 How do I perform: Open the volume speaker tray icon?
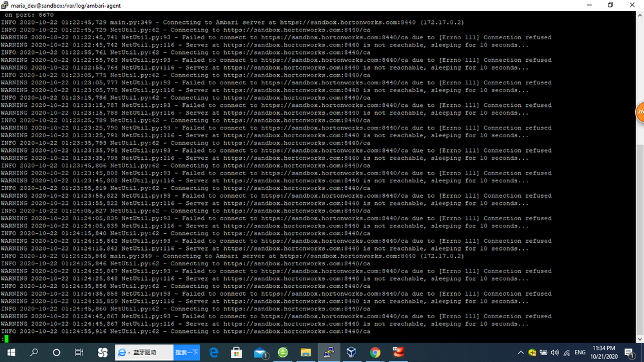tap(555, 352)
